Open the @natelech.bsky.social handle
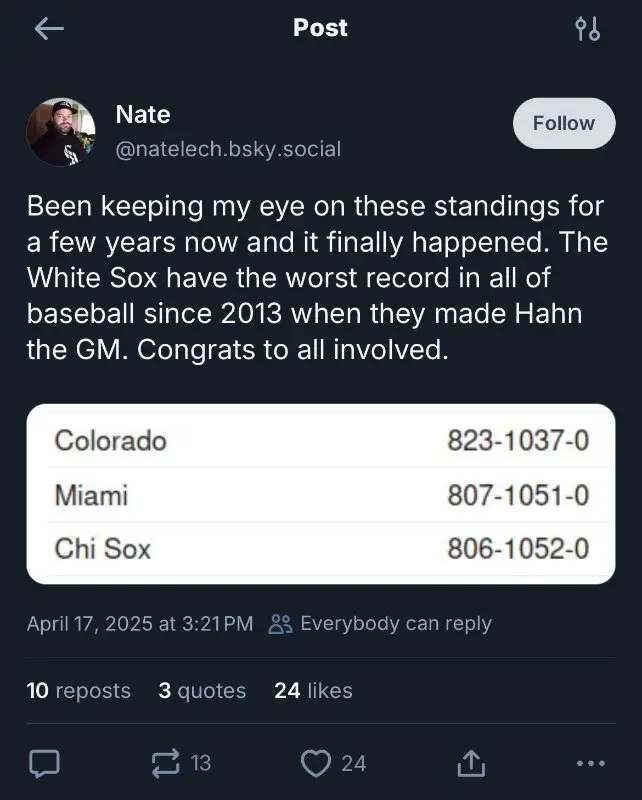This screenshot has height=800, width=642. pos(228,149)
